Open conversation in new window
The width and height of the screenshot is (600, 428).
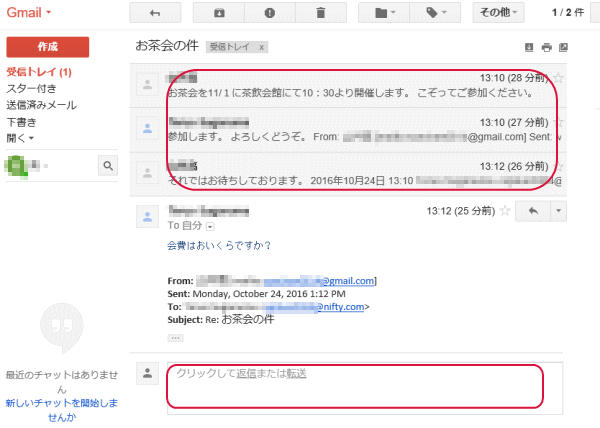click(x=563, y=47)
